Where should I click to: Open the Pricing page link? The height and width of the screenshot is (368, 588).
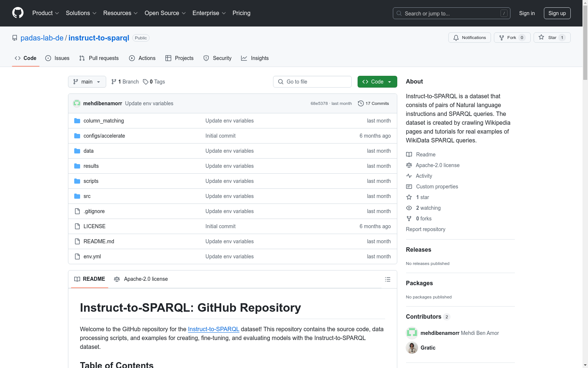241,13
